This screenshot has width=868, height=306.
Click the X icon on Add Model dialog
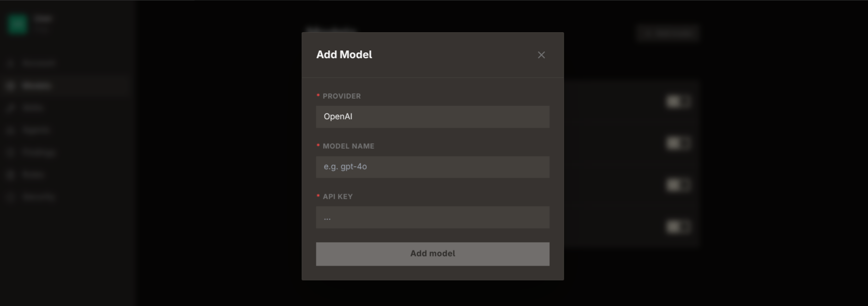(x=542, y=55)
